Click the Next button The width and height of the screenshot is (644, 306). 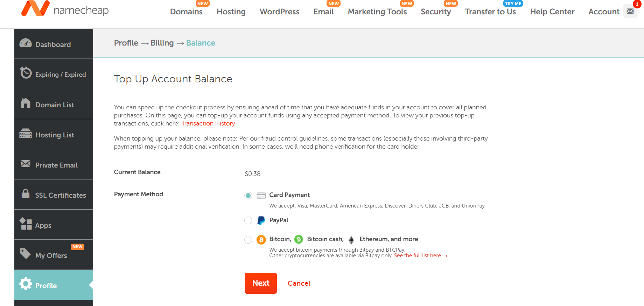point(261,283)
